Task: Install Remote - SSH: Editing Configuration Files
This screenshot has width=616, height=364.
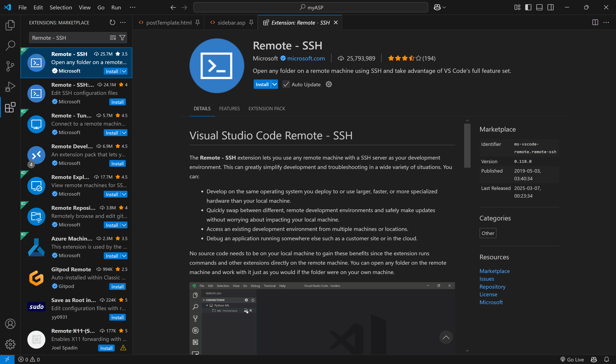Action: pos(117,102)
